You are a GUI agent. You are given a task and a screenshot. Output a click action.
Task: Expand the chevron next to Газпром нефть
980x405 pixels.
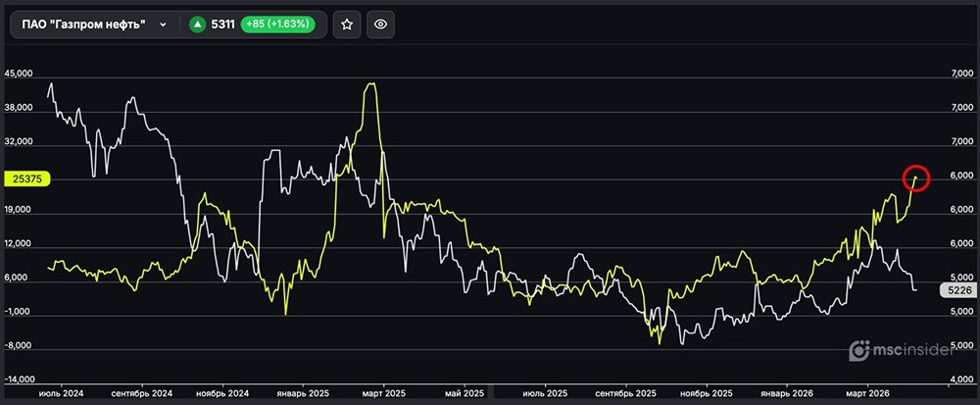point(163,25)
